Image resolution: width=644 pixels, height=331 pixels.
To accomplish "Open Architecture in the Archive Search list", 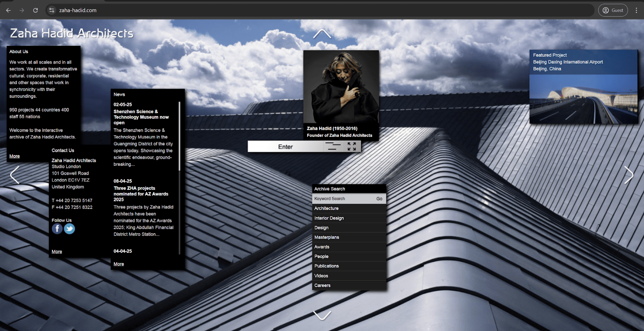I will (x=349, y=208).
